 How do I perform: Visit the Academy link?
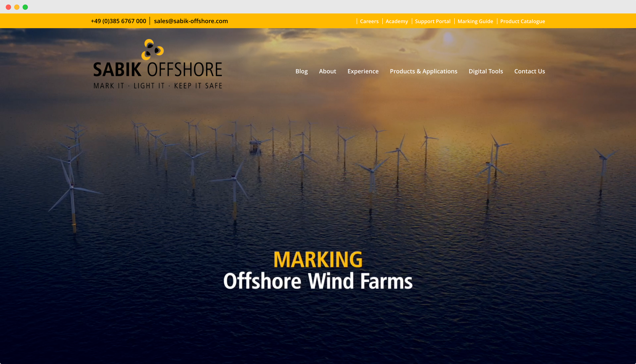coord(397,21)
